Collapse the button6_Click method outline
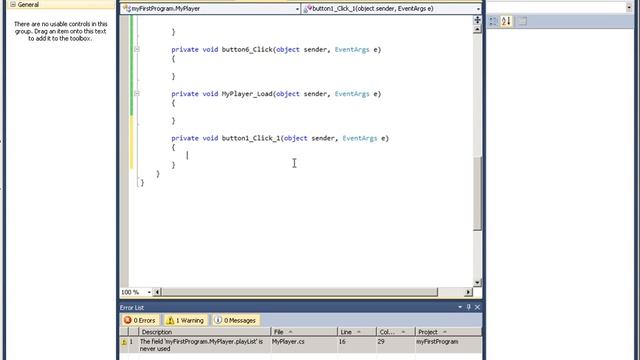The image size is (640, 360). [x=137, y=49]
